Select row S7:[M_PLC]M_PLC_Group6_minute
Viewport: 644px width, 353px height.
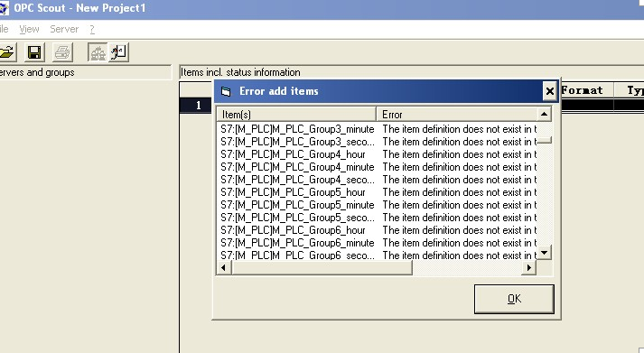click(x=377, y=243)
